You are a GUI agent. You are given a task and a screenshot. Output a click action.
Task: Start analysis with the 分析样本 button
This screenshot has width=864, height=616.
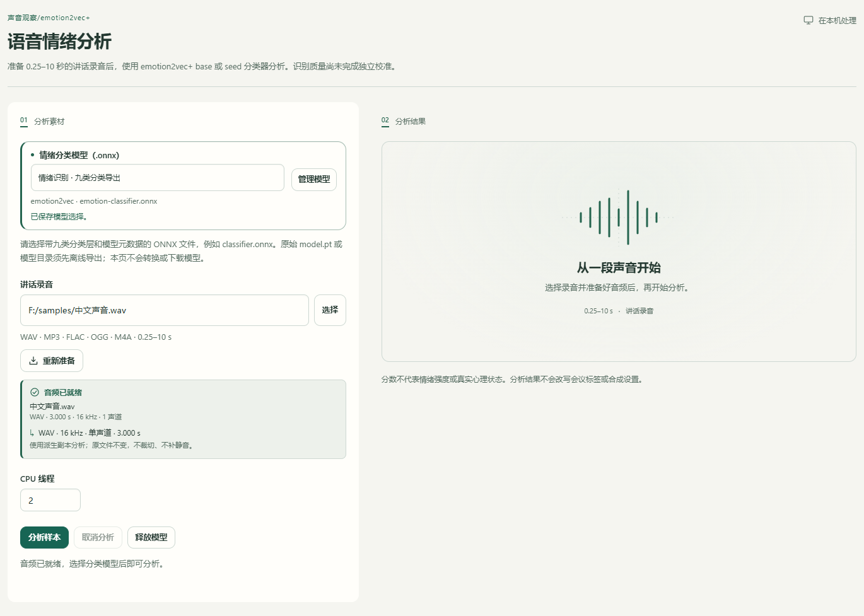[x=44, y=537]
